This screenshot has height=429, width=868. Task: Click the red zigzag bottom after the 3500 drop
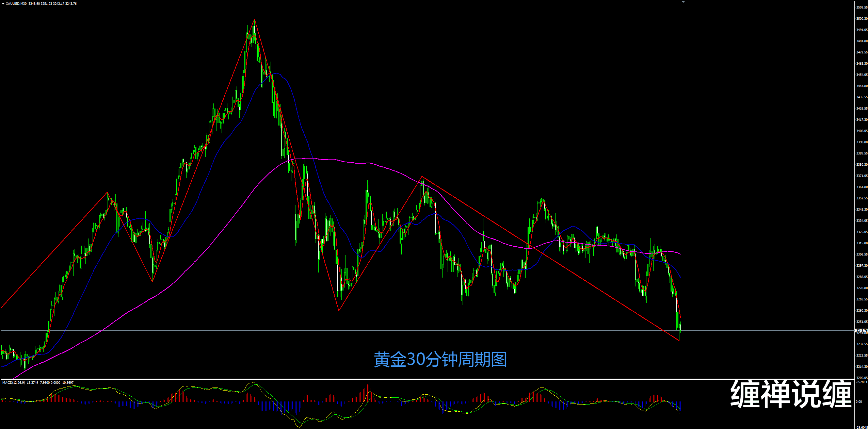[x=339, y=310]
